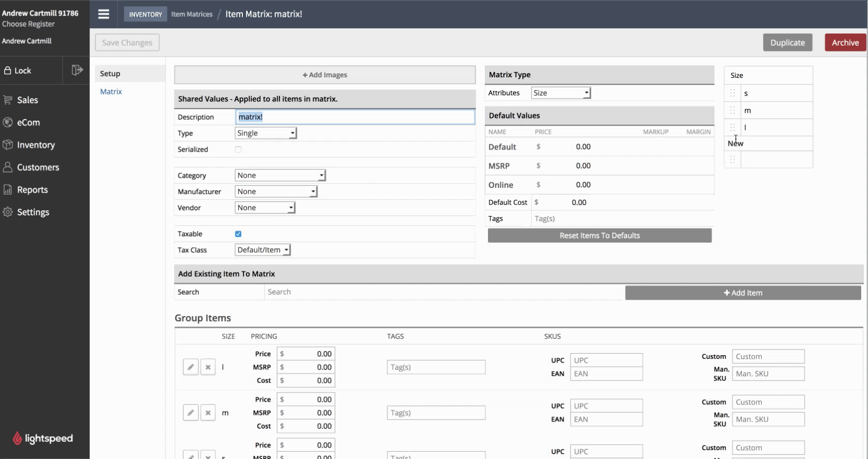
Task: Go to INVENTORY breadcrumb
Action: click(145, 14)
